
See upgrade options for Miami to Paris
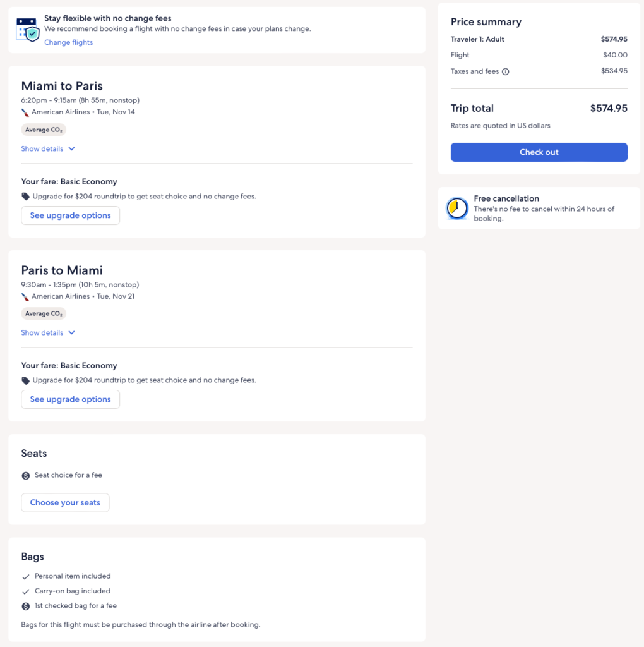(70, 215)
